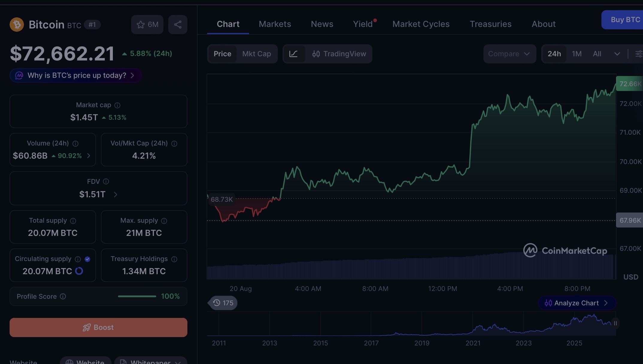Expand the Whitepaper dropdown

(x=151, y=360)
